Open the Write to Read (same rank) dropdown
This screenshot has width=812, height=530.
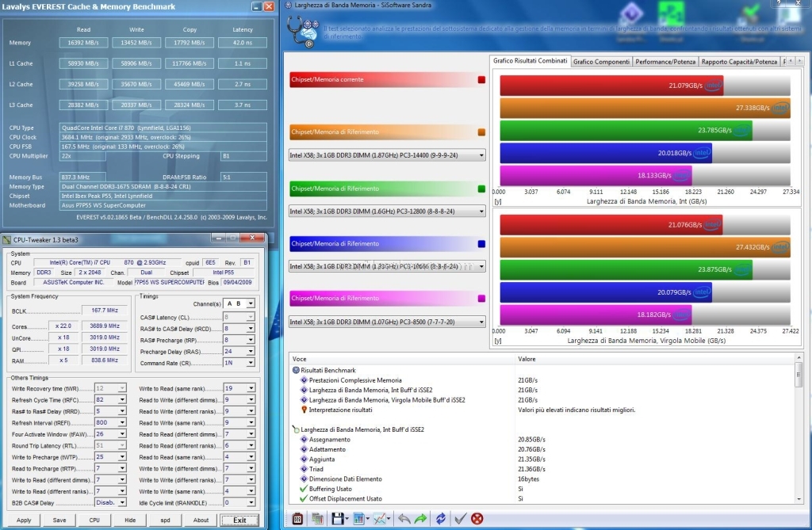point(239,387)
